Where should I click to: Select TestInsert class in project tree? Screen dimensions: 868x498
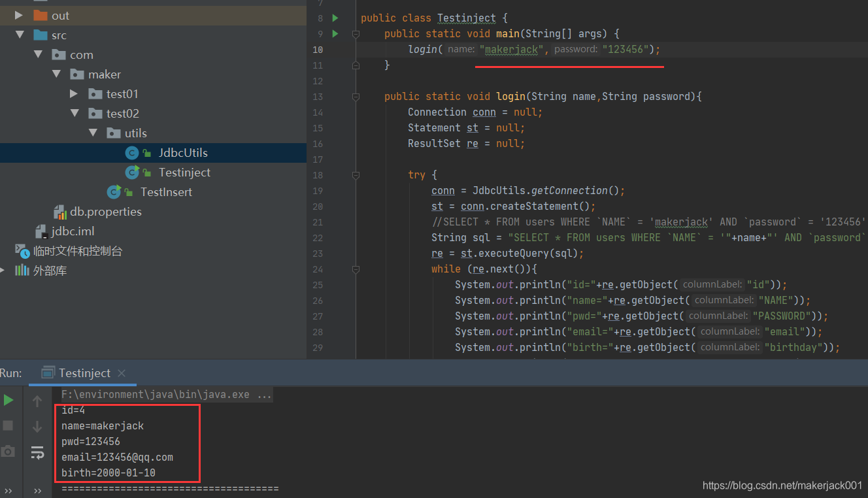(166, 191)
